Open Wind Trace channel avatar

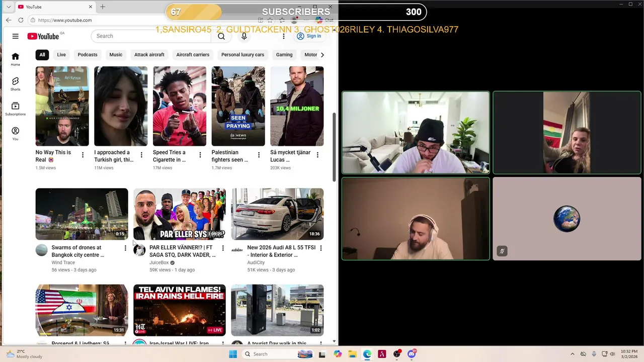click(x=42, y=250)
